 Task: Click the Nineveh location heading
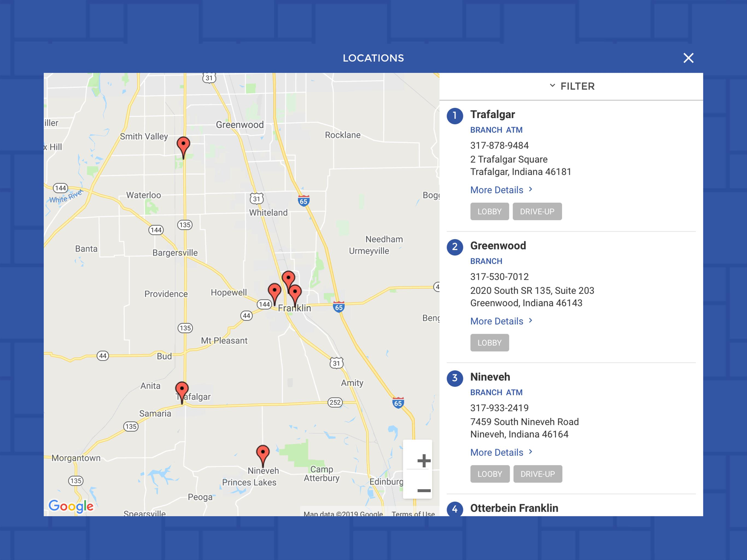tap(490, 377)
